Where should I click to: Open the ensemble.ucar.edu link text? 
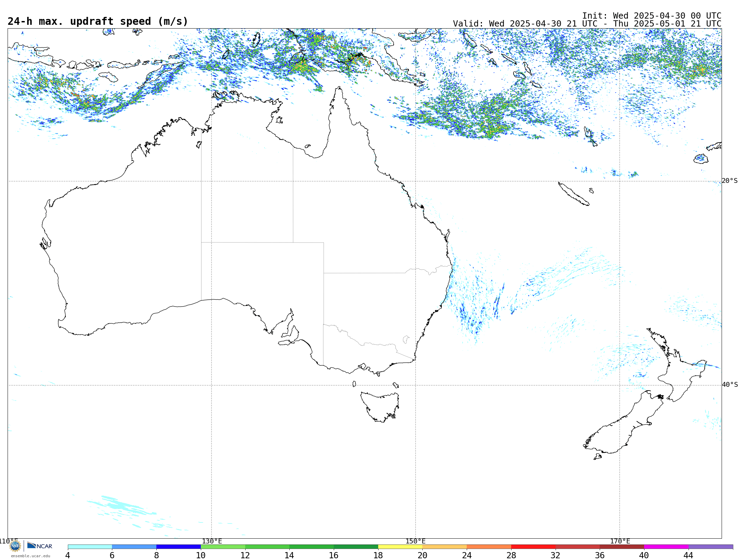[x=31, y=556]
